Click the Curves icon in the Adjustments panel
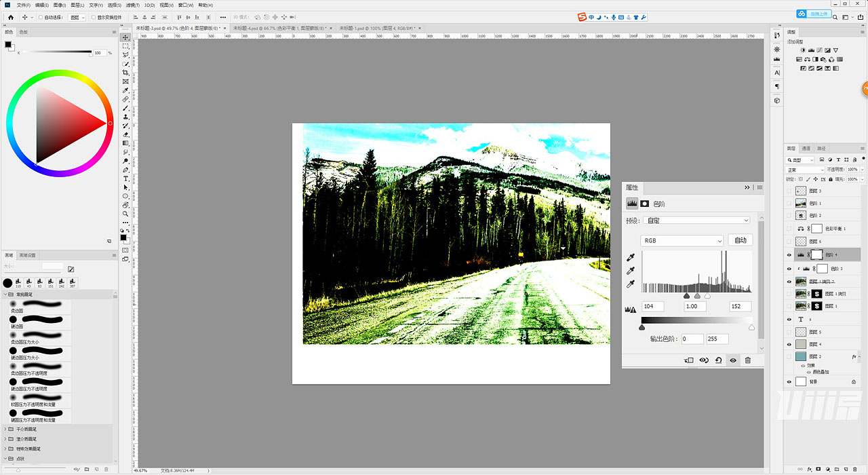Viewport: 868px width, 475px height. pos(819,50)
